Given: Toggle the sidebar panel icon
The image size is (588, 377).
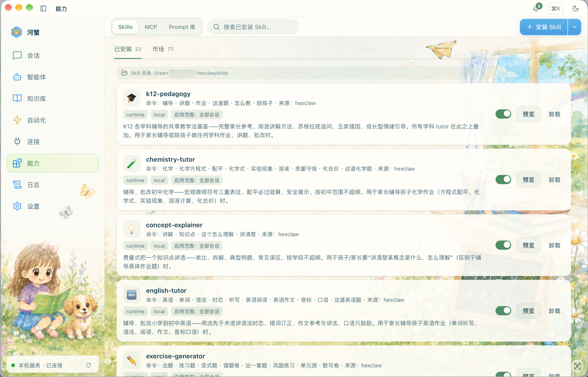Looking at the screenshot, I should (x=43, y=8).
